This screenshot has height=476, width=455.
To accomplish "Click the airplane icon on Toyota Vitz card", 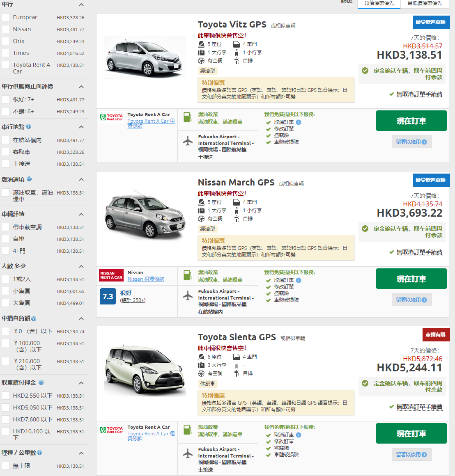I will pyautogui.click(x=188, y=141).
